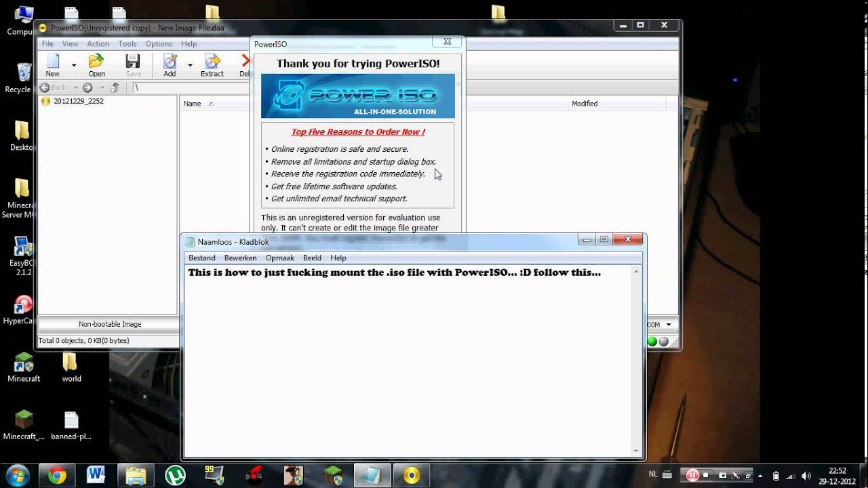The image size is (868, 488).
Task: Expand the New button dropdown arrow
Action: [x=74, y=65]
